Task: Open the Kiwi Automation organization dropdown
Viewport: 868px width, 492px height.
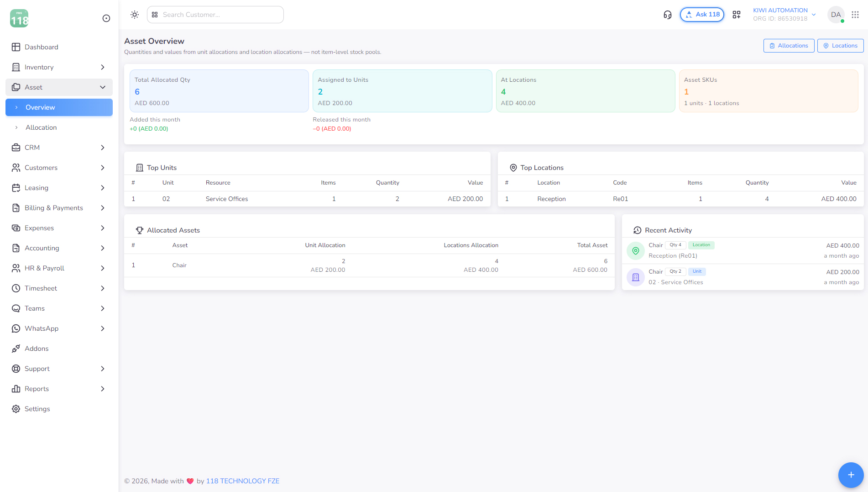Action: pyautogui.click(x=784, y=15)
